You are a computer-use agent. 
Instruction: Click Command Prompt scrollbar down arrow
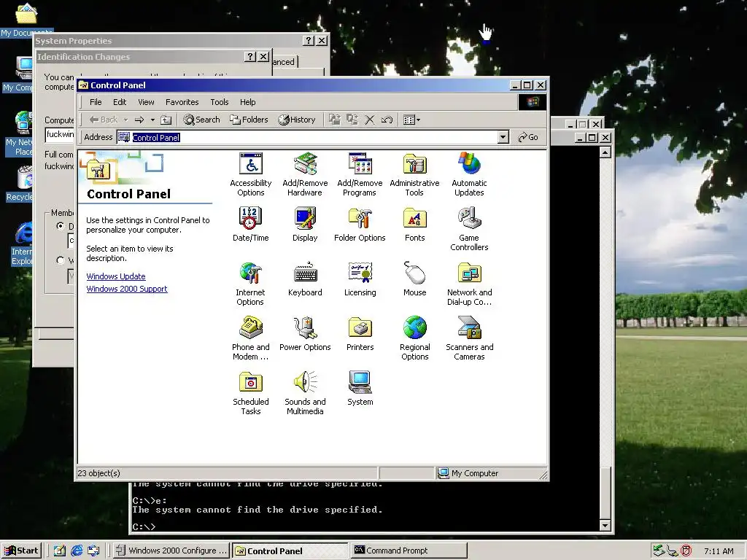(x=605, y=526)
